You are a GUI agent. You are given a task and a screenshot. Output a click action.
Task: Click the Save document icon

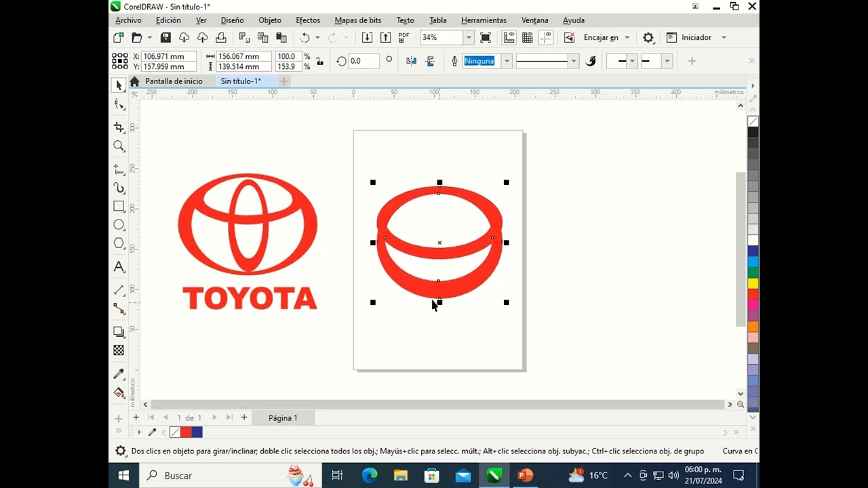click(x=165, y=38)
